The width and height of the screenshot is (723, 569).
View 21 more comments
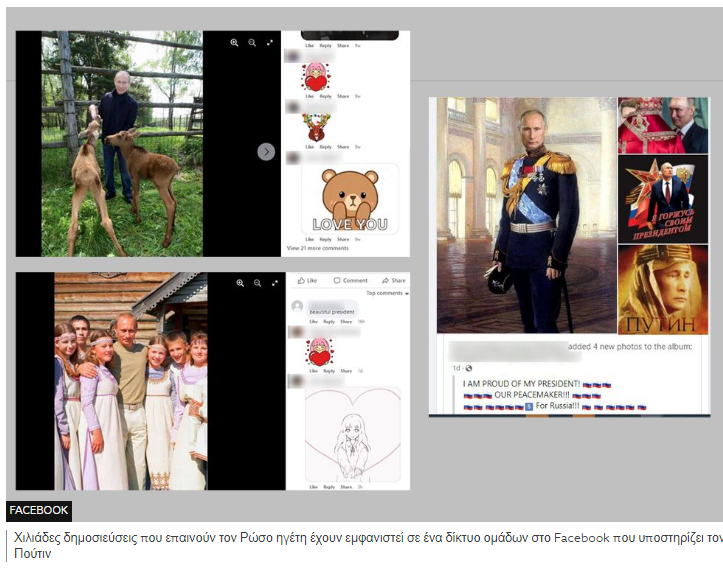click(x=318, y=248)
